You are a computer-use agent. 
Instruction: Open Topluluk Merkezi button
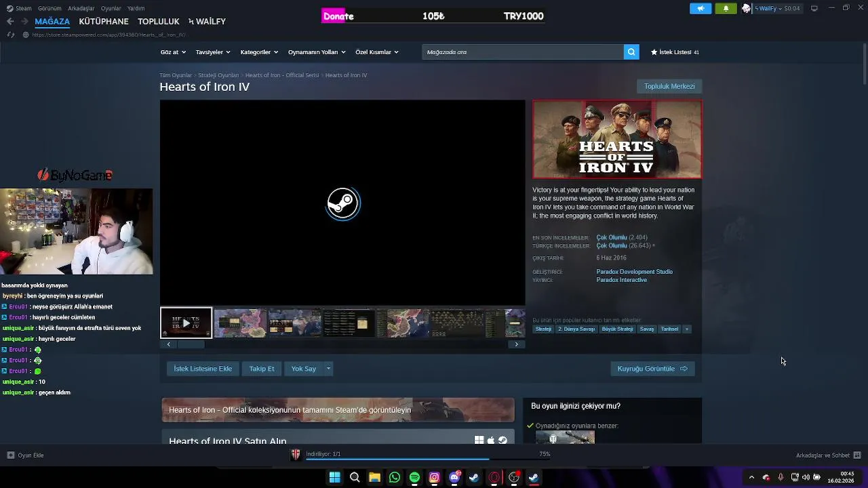[x=669, y=86]
